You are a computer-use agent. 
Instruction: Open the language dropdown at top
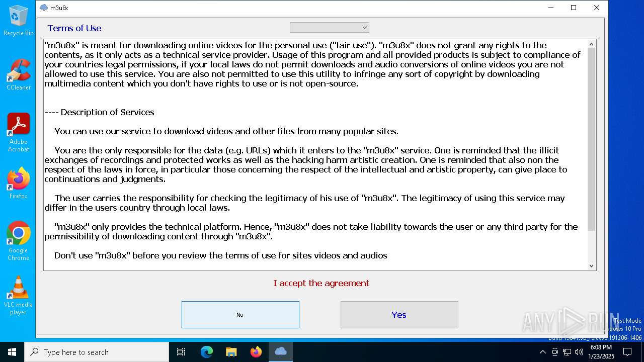point(329,27)
